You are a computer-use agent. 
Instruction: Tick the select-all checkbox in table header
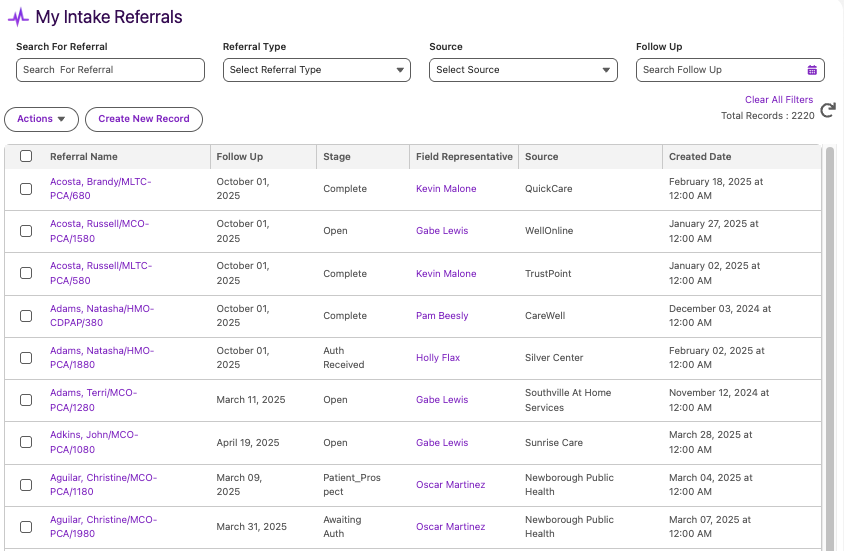tap(26, 156)
